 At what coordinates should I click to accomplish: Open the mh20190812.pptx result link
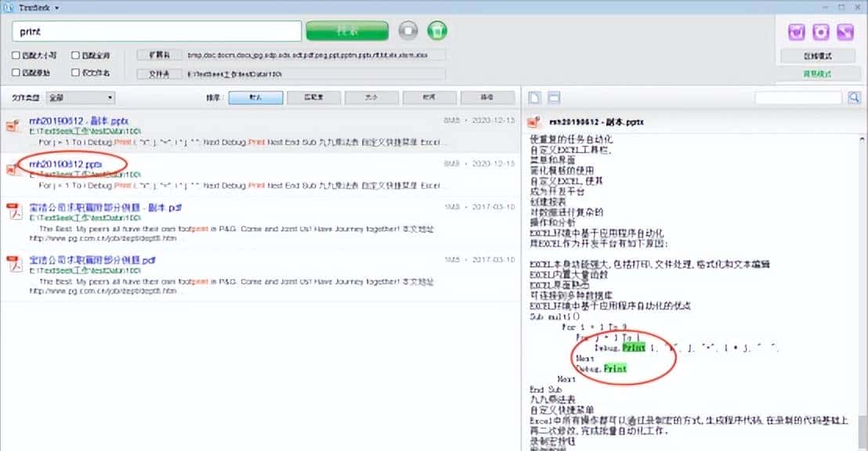(65, 164)
